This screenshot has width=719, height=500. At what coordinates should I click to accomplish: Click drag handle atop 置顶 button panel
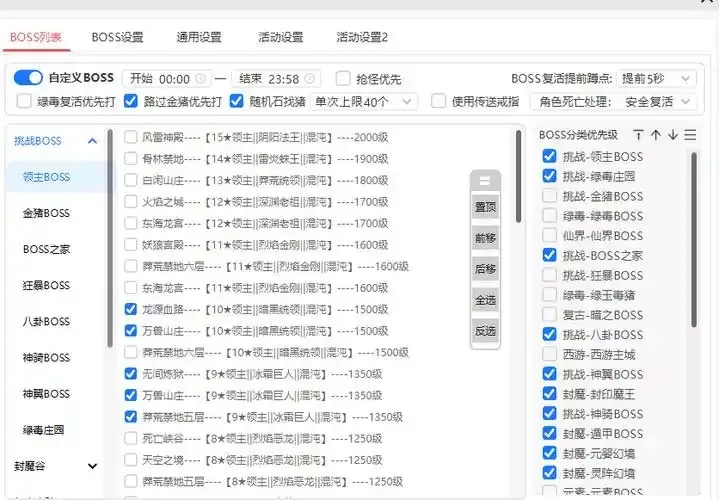click(x=485, y=181)
